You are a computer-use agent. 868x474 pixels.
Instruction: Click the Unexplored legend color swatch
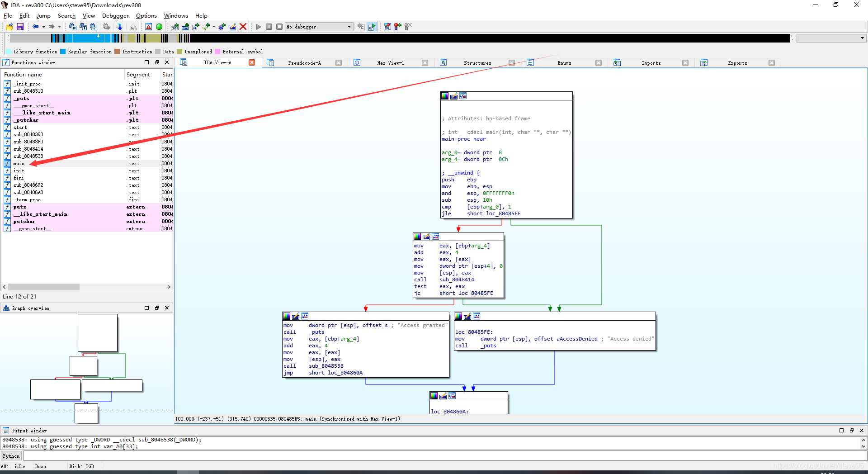[x=179, y=52]
